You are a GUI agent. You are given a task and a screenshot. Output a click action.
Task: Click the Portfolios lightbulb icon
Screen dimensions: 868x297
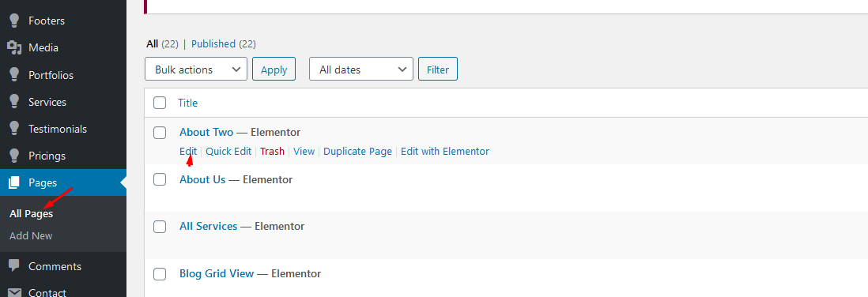coord(14,75)
